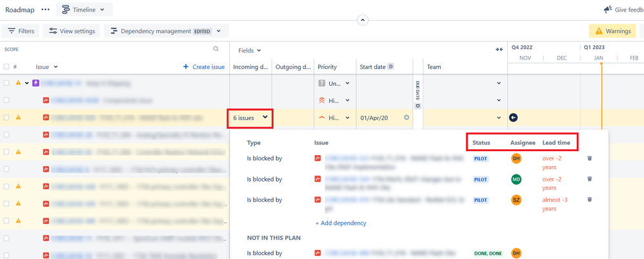Tick the checkbox on the epic row
The image size is (644, 259).
point(6,83)
